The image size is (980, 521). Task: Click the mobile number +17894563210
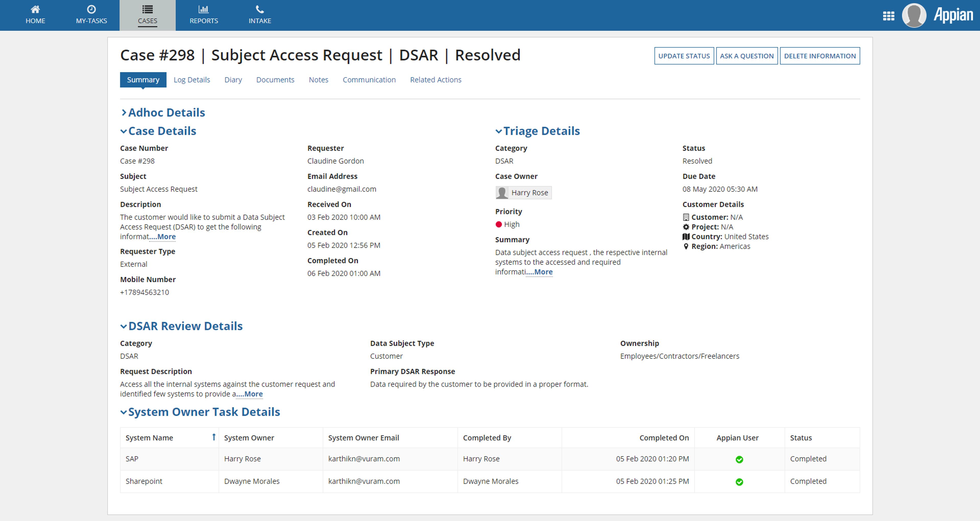(144, 292)
